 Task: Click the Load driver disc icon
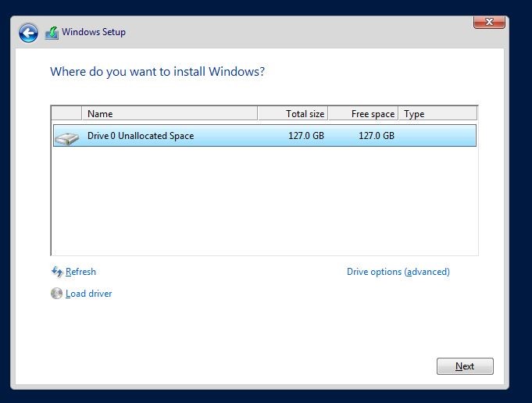click(57, 294)
